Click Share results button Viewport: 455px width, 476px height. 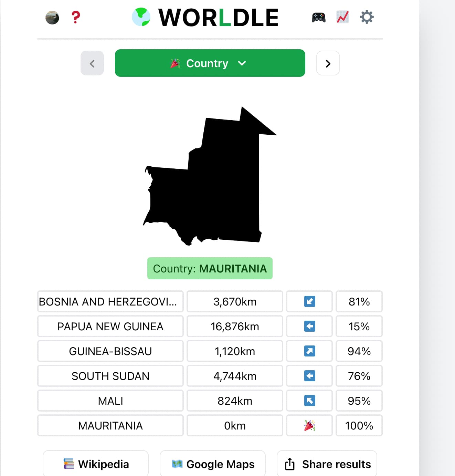(x=327, y=464)
